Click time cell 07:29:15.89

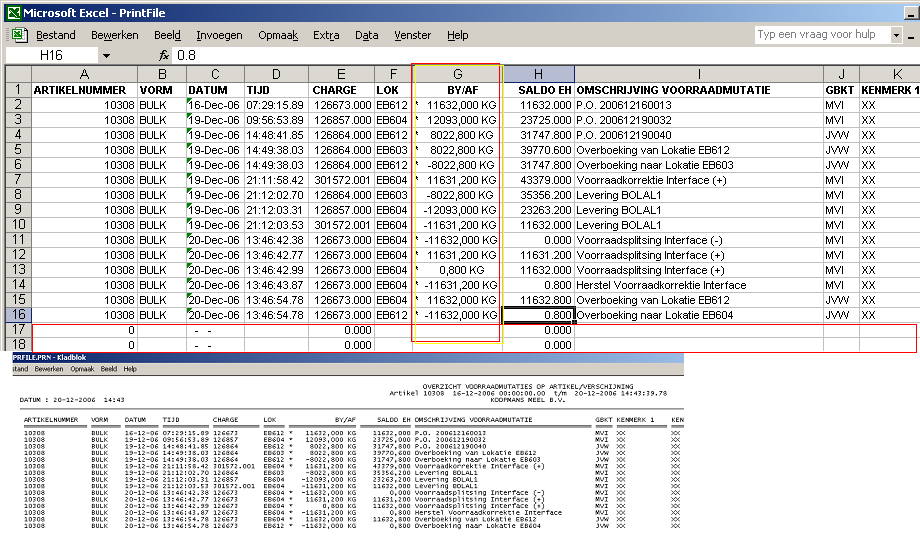click(x=276, y=105)
